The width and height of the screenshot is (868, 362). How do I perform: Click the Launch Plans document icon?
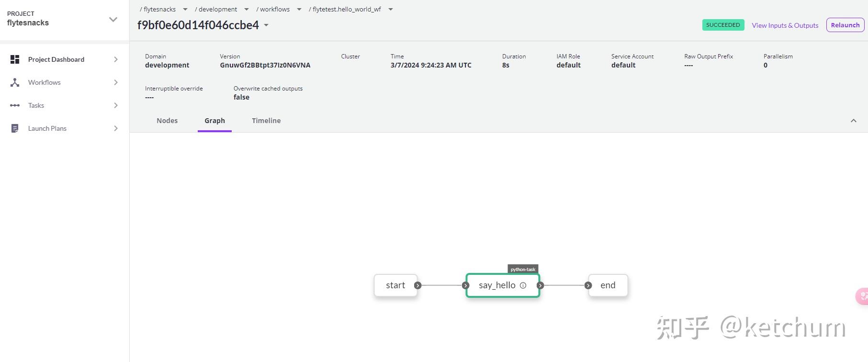tap(15, 128)
